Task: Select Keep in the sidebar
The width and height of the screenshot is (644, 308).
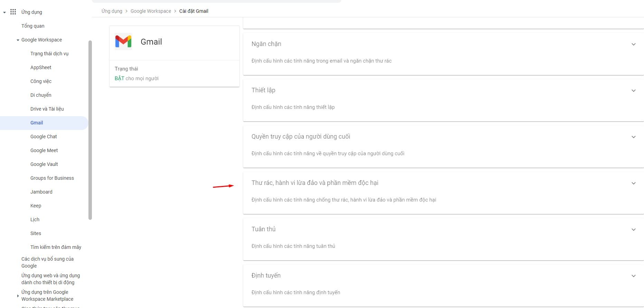Action: [x=36, y=206]
